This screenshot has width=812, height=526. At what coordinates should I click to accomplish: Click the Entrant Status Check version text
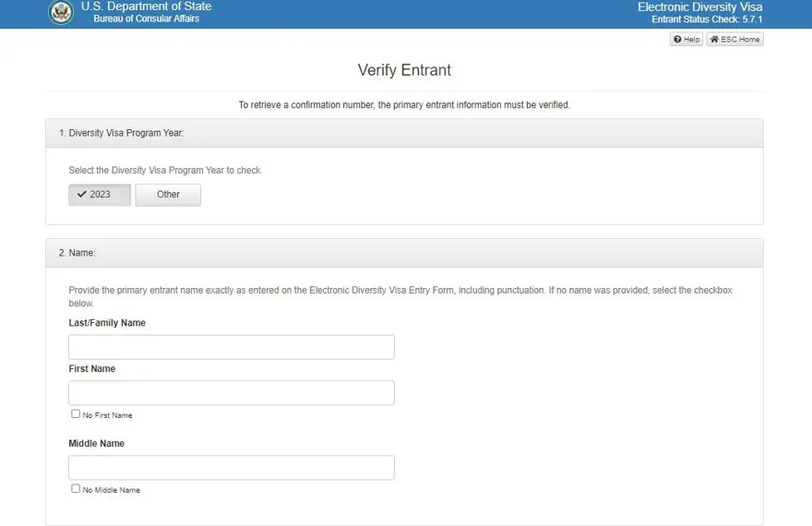pos(707,19)
